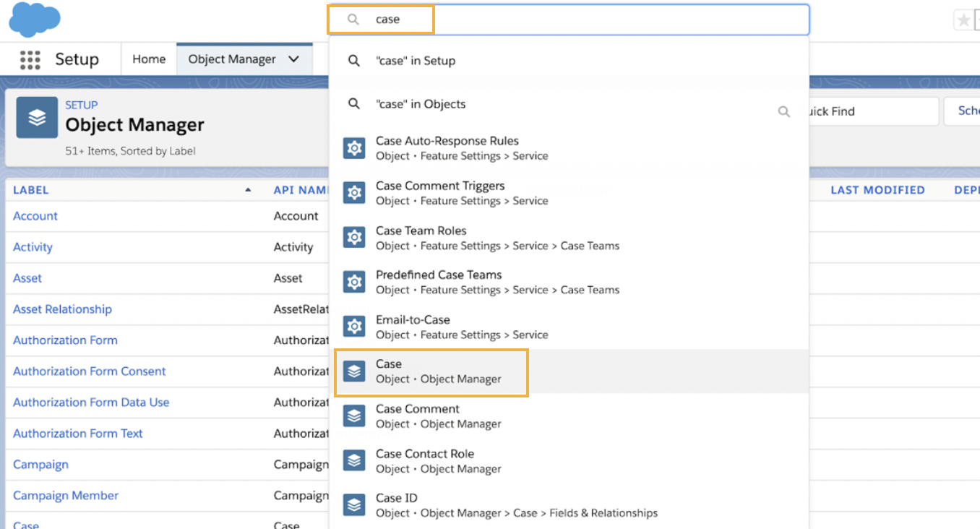Screen dimensions: 980x529
Task: Select "case" in Setup search suggestion
Action: [569, 61]
